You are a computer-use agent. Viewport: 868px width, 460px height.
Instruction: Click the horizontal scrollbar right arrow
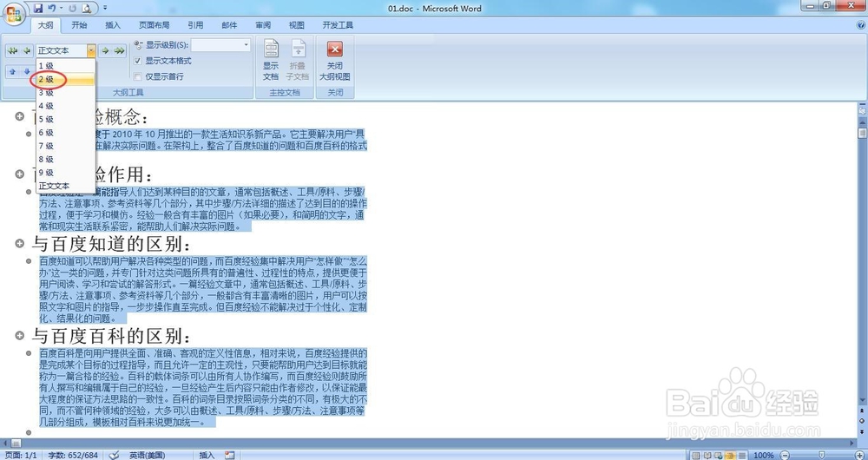[852, 443]
